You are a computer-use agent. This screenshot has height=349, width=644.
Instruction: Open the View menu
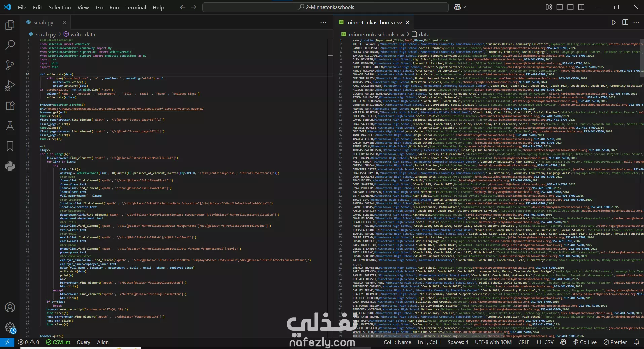tap(83, 7)
